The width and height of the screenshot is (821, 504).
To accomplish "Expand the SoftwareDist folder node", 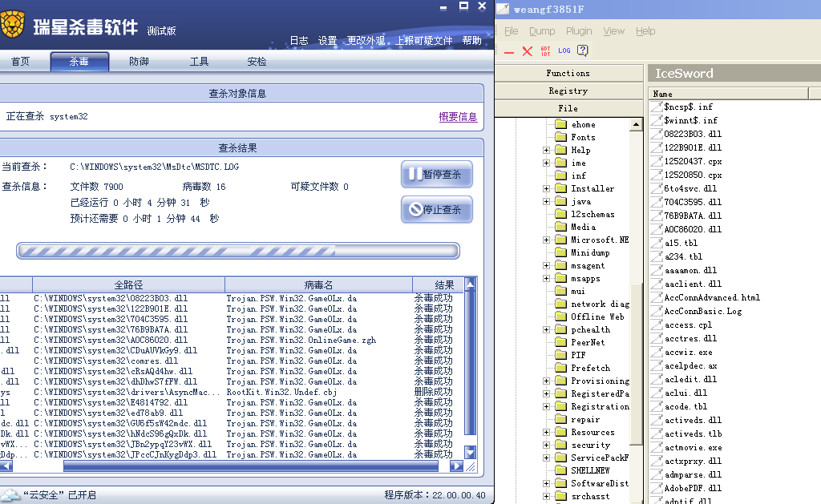I will pos(547,484).
